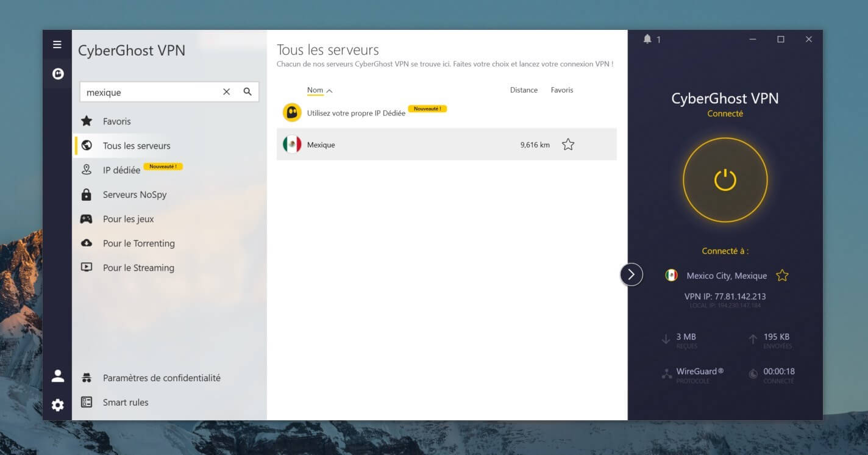
Task: Select Utilisez votre propre IP Dédiée row
Action: pos(447,112)
